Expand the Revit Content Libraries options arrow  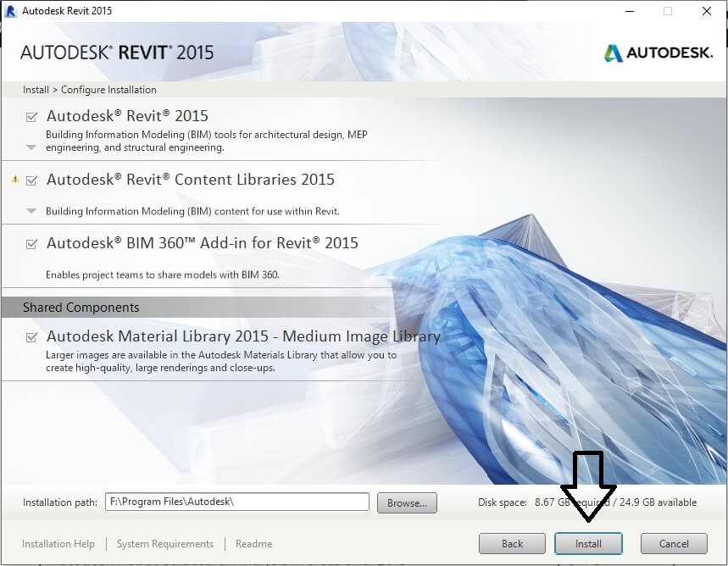[x=31, y=211]
